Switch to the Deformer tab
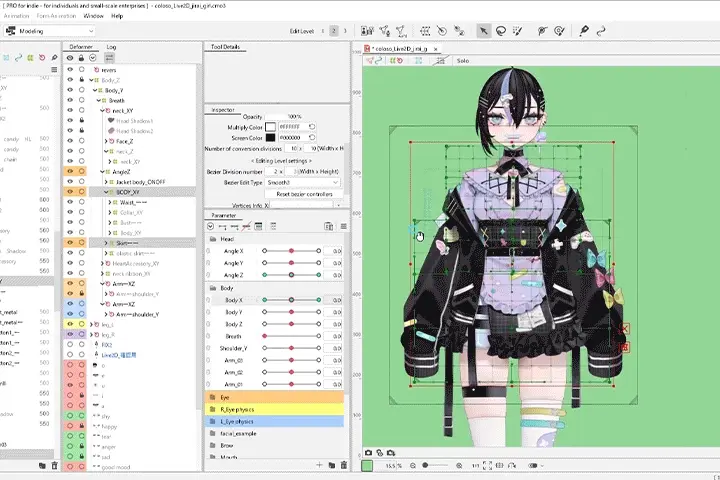Viewport: 720px width, 480px height. (x=81, y=47)
